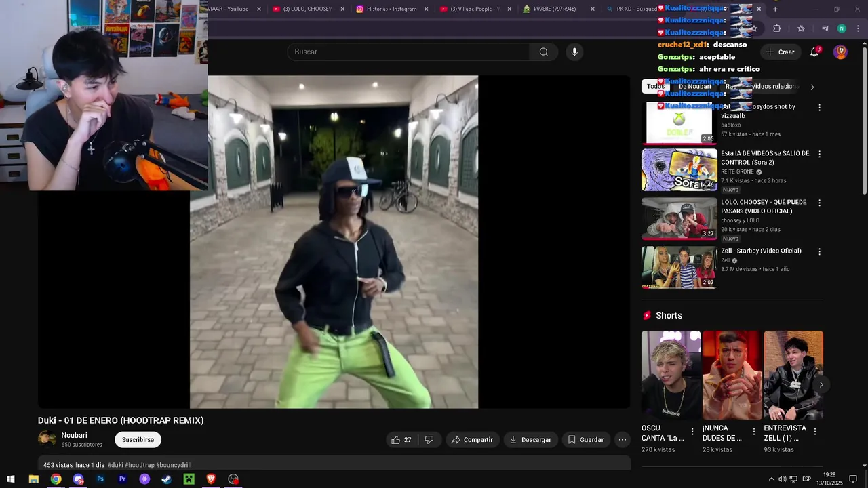Click the #duki hashtag
This screenshot has width=868, height=488.
coord(115,465)
